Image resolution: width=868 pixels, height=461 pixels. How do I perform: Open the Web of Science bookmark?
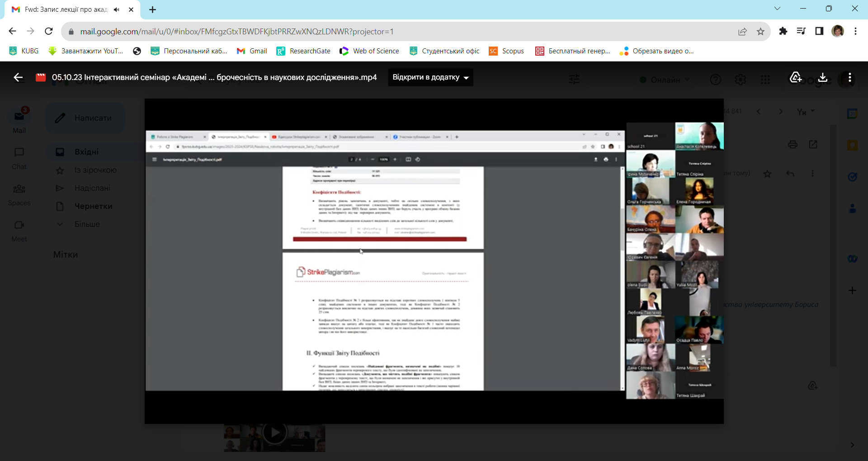(369, 51)
